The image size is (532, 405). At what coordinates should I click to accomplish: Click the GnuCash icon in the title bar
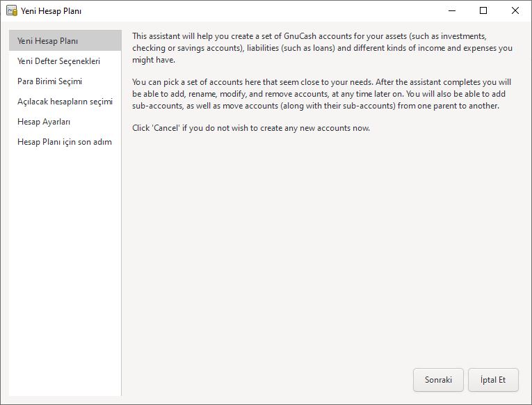pos(12,10)
